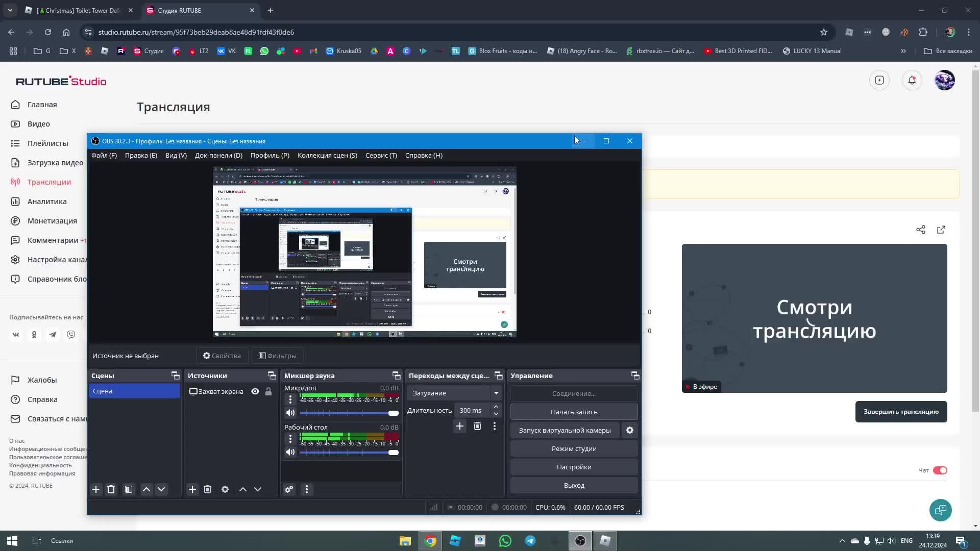Open the Сервис (T) menu
Viewport: 980px width, 551px height.
point(381,155)
